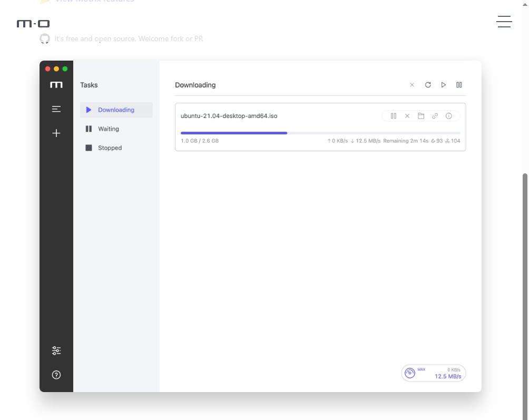Screen dimensions: 529x420
Task: Click the 'Remaining 2m 14s' text
Action: [x=406, y=141]
